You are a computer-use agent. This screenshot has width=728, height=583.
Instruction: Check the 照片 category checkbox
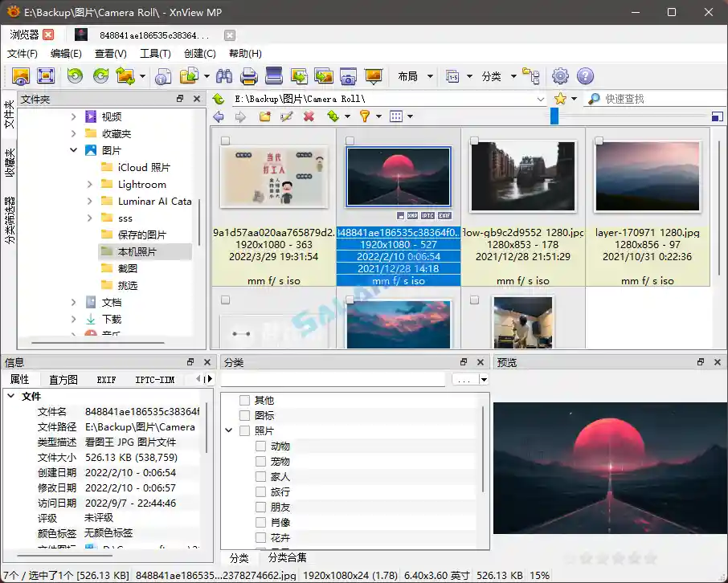point(243,430)
